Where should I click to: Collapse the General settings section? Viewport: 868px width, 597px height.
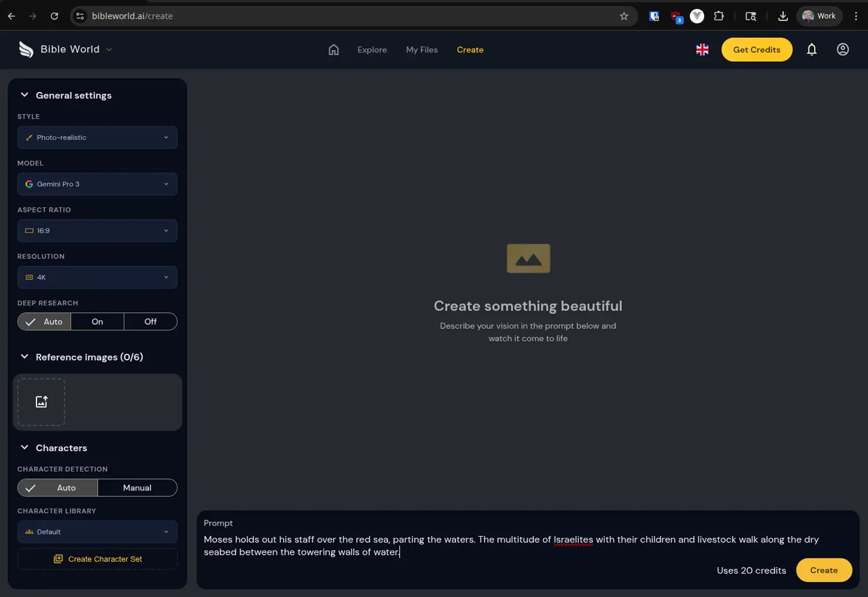pos(24,95)
